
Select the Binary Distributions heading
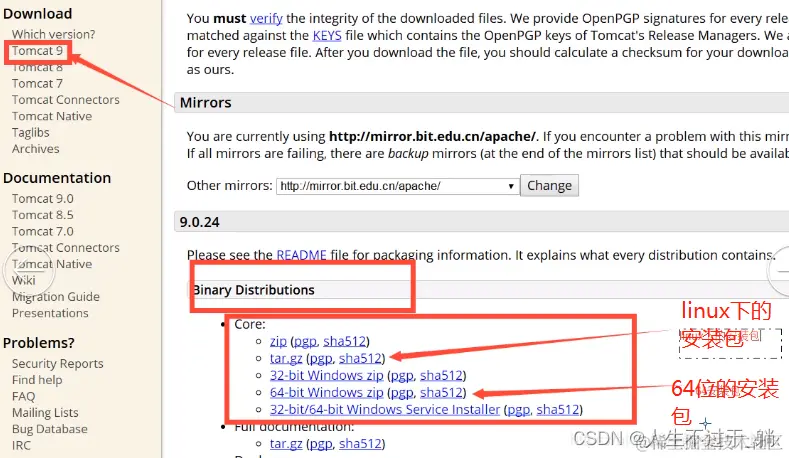(x=254, y=290)
